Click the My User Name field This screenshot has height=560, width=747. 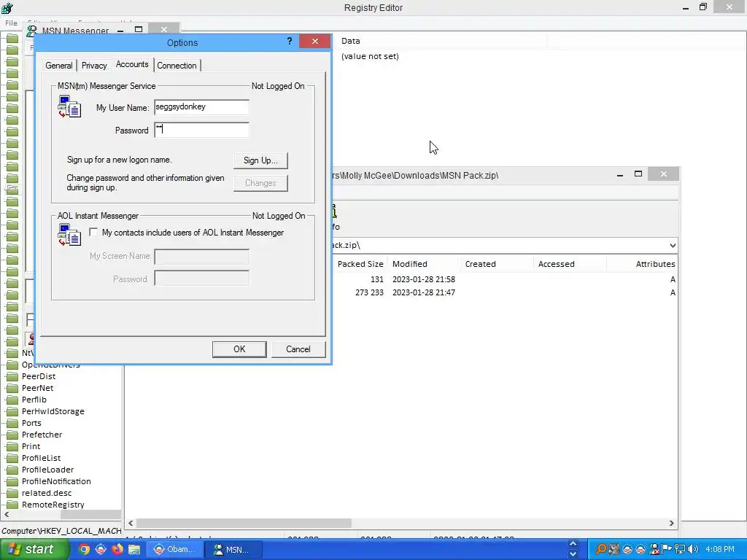click(201, 107)
